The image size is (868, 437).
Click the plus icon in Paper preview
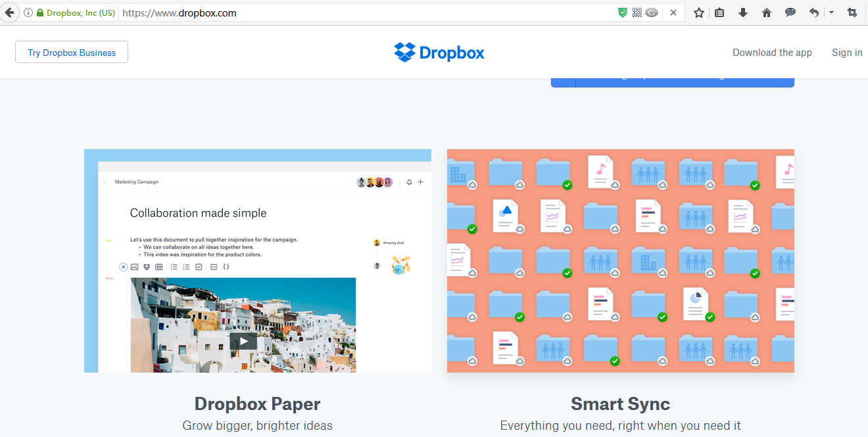click(x=421, y=182)
